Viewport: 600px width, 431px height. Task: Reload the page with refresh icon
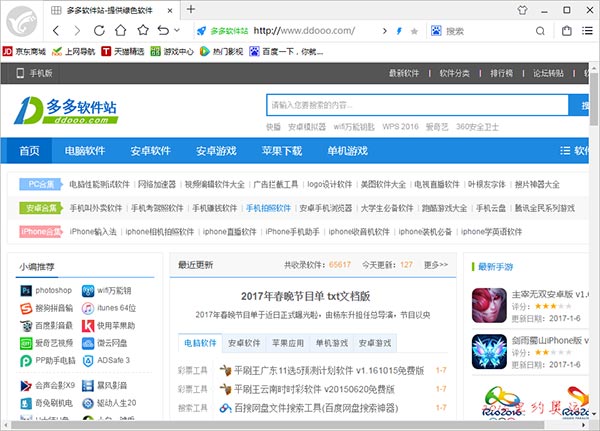coord(99,31)
